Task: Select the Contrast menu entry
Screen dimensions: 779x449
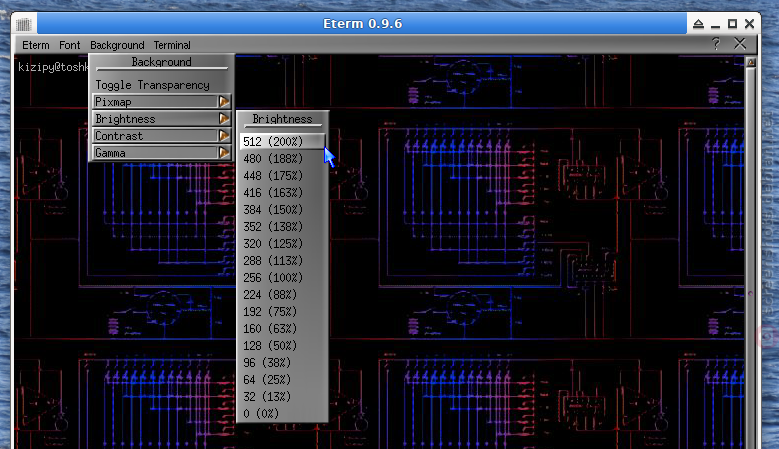Action: [x=160, y=136]
